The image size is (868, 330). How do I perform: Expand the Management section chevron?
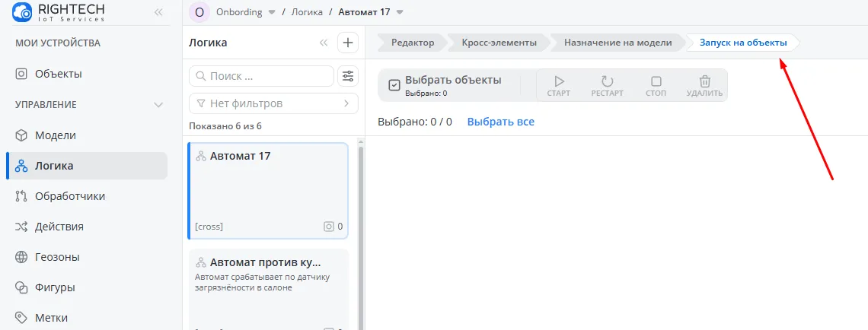click(158, 104)
